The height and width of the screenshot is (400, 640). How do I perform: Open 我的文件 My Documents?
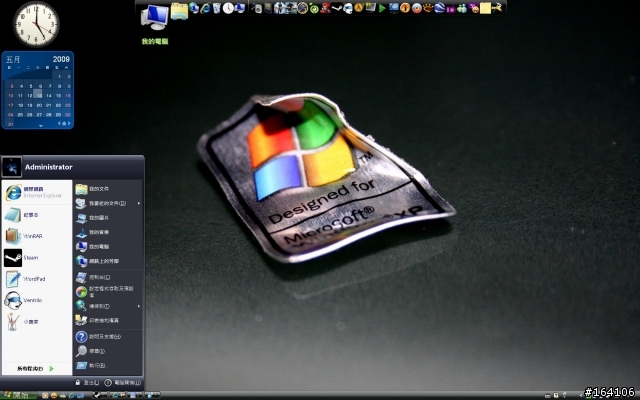(x=108, y=189)
